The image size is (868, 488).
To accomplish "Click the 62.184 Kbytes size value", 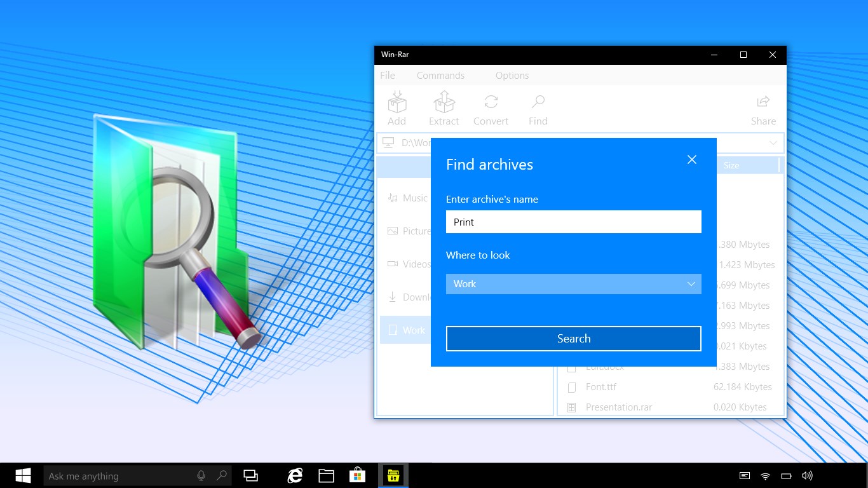I will [x=743, y=387].
